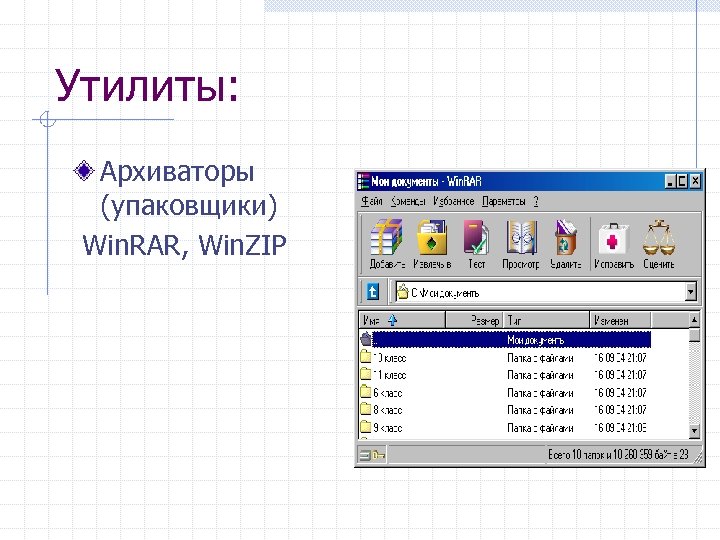The image size is (720, 540).
Task: Go up one folder level button
Action: 372,291
